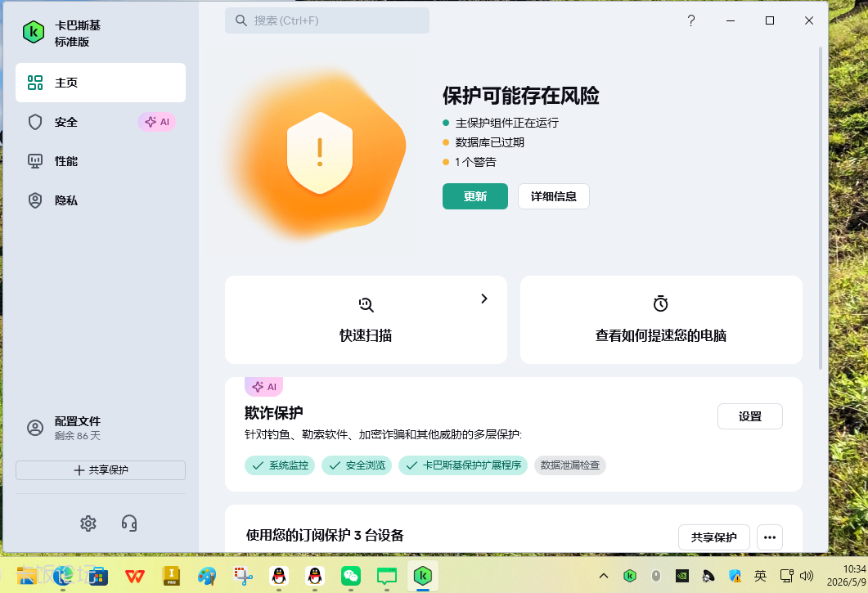This screenshot has width=868, height=593.
Task: Open support headset icon in sidebar
Action: [x=129, y=523]
